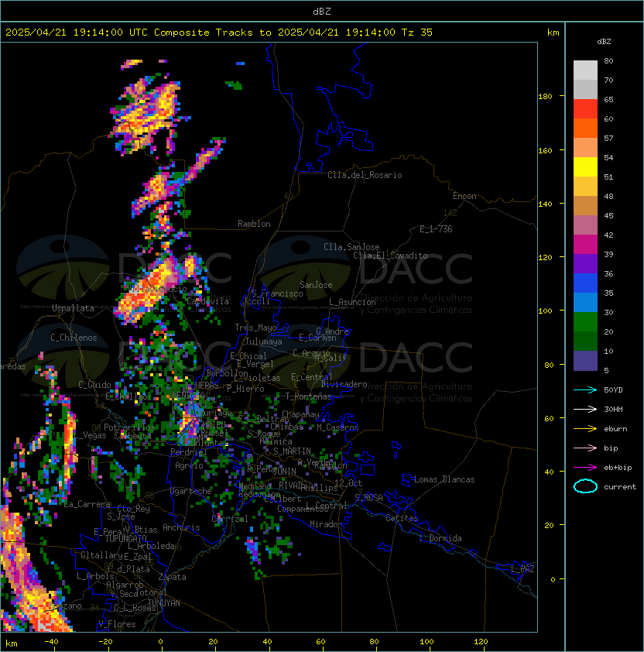Pick the light blue 30–35 dBZ band
This screenshot has height=652, width=644.
pos(585,302)
